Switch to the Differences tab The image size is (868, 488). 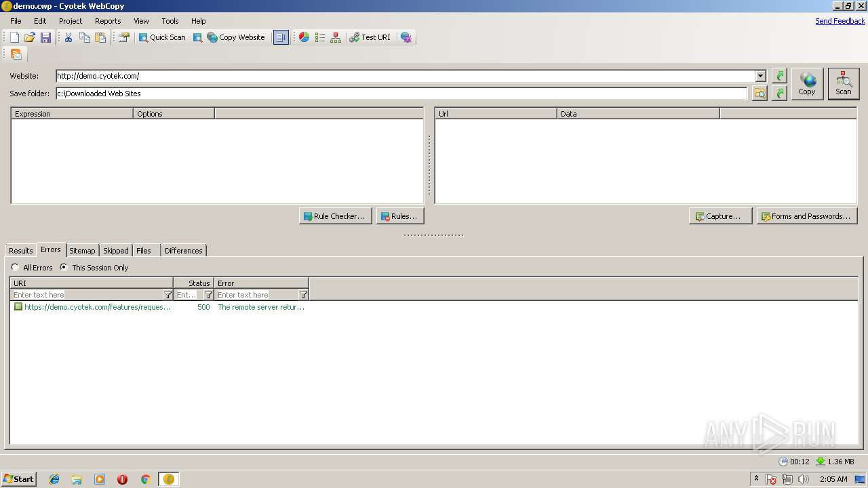(x=183, y=251)
